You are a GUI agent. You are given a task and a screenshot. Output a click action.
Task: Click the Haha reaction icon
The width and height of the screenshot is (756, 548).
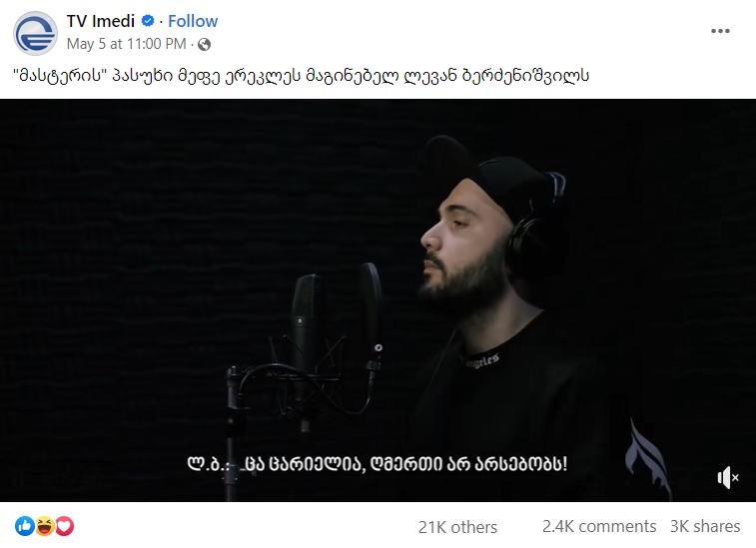tap(44, 526)
